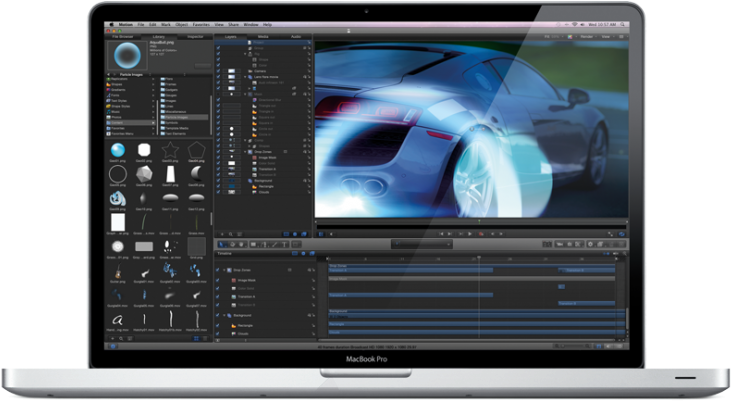Play the project
The width and height of the screenshot is (731, 401).
point(470,234)
